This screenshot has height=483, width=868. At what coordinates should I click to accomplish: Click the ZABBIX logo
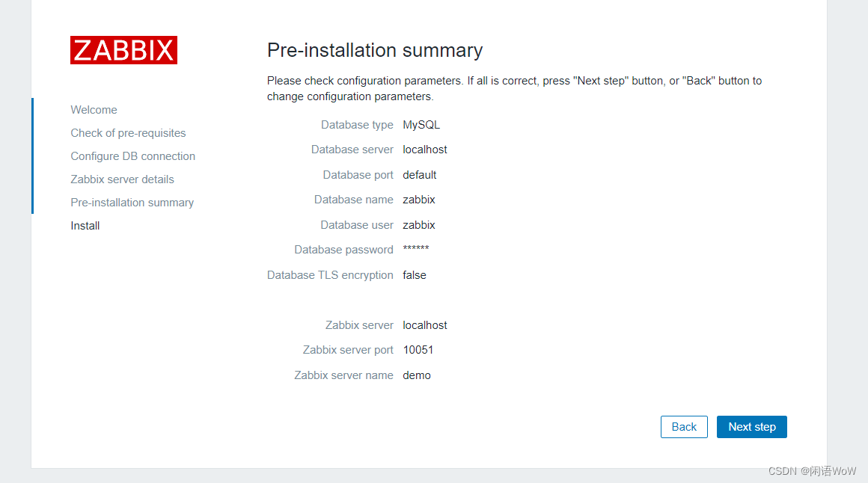pyautogui.click(x=123, y=50)
